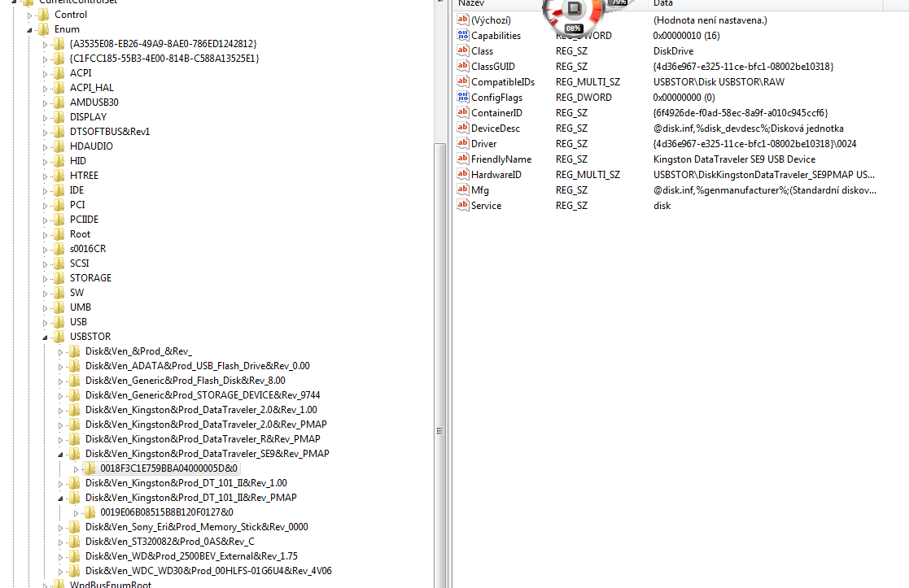Collapse Disk&Ven_Kingston&Prod_DataTraveler_SE9&Rev_PMAP node
Image resolution: width=909 pixels, height=588 pixels.
coord(60,454)
